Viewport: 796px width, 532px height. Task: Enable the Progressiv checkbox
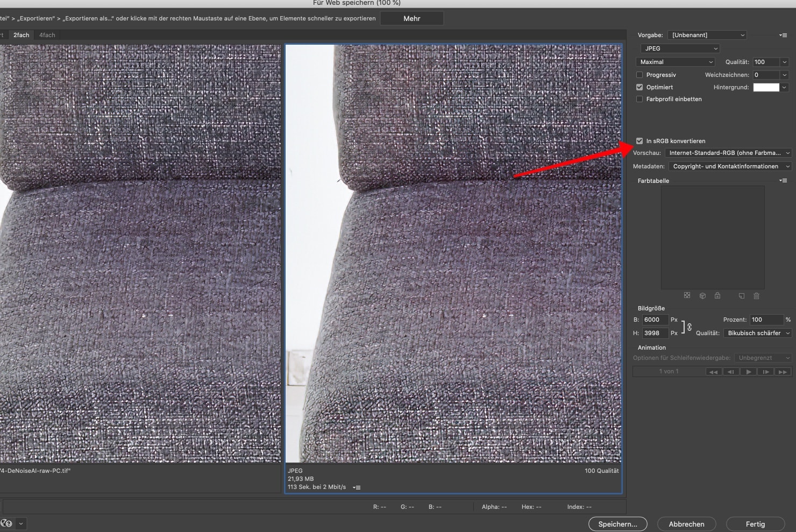pos(639,75)
